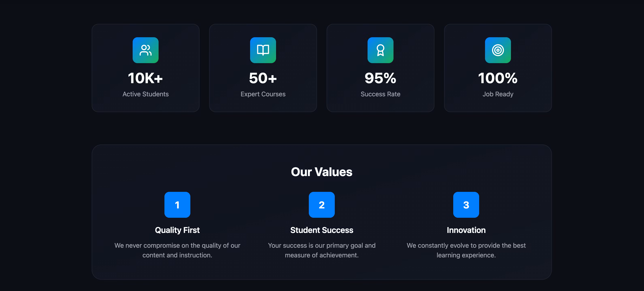Click the Success Rate award ribbon icon
This screenshot has width=644, height=291.
point(380,50)
